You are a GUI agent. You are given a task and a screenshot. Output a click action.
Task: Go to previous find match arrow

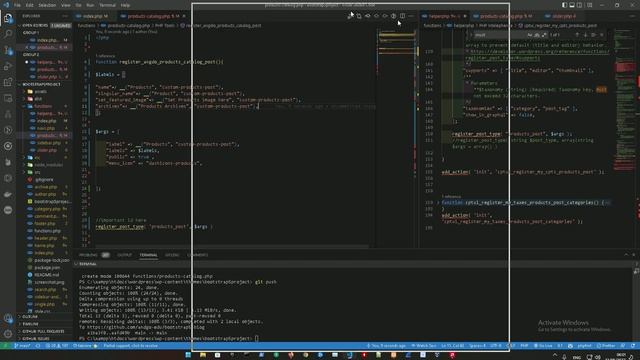click(577, 35)
